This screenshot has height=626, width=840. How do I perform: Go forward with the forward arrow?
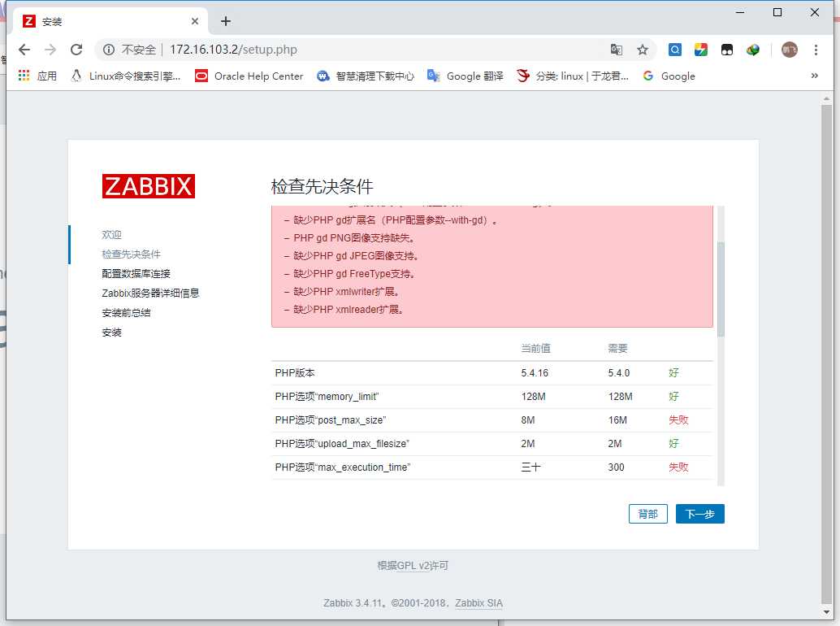click(x=50, y=50)
